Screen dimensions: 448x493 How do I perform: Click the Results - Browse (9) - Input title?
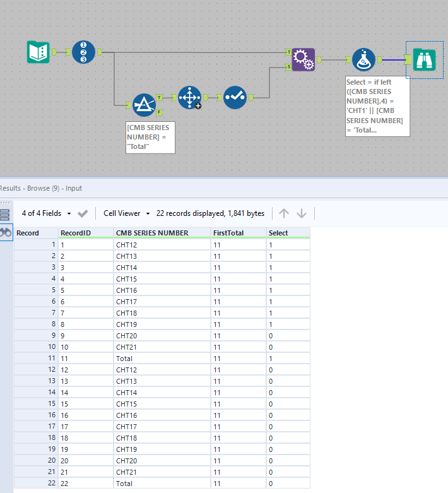click(41, 188)
